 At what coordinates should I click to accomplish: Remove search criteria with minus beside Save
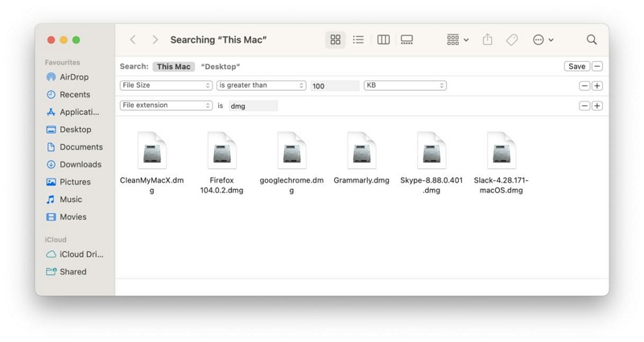click(597, 67)
